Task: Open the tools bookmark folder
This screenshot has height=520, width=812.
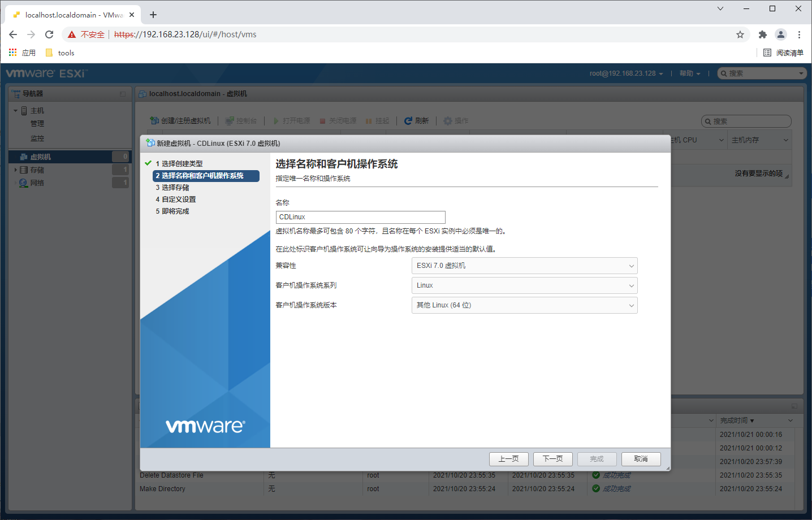Action: coord(60,53)
